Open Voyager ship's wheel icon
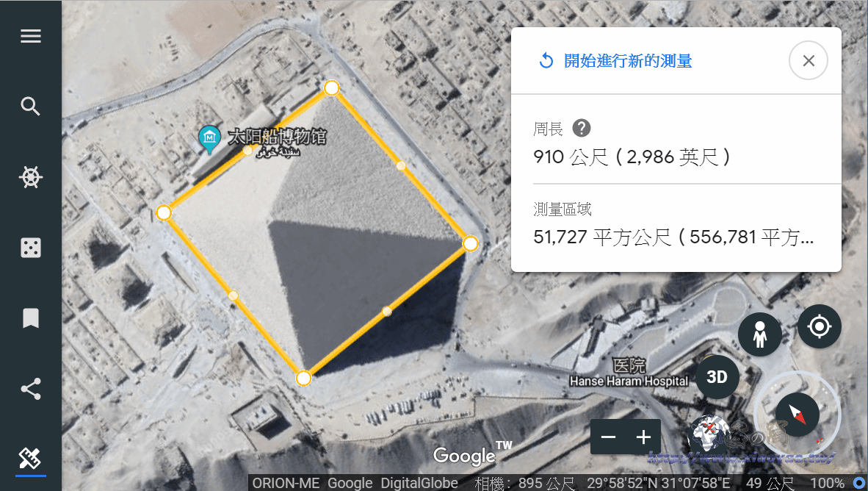 click(x=30, y=177)
